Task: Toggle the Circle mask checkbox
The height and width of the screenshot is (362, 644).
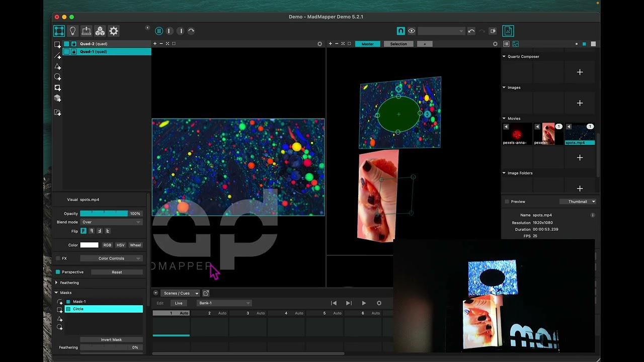Action: pyautogui.click(x=68, y=309)
